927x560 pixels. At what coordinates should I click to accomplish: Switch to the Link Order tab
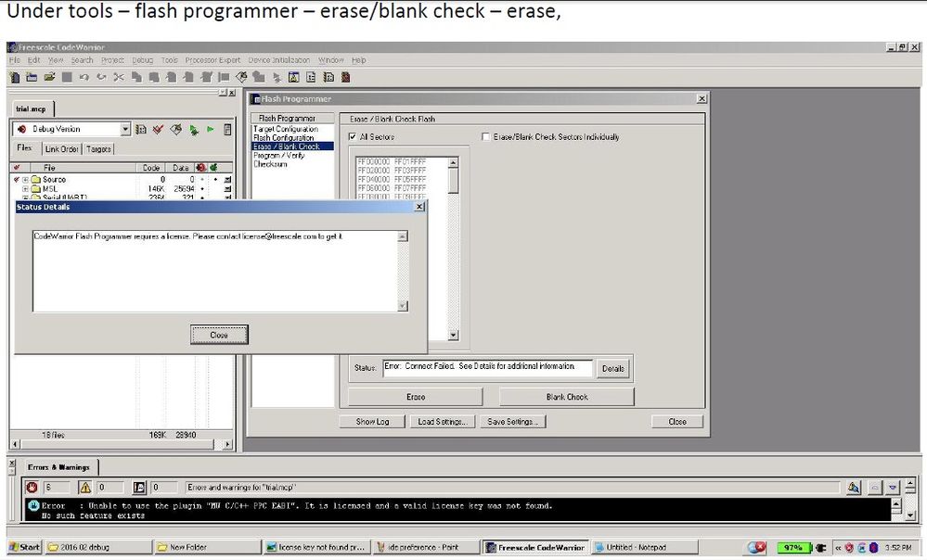point(61,149)
